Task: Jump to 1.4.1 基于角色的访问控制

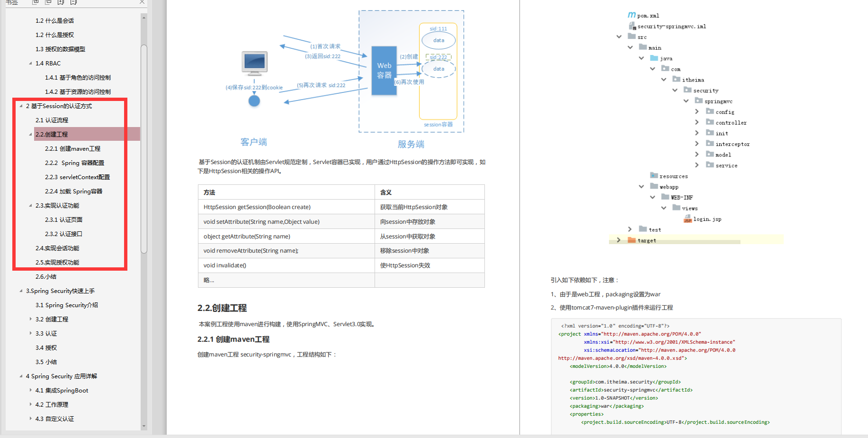Action: coord(78,78)
